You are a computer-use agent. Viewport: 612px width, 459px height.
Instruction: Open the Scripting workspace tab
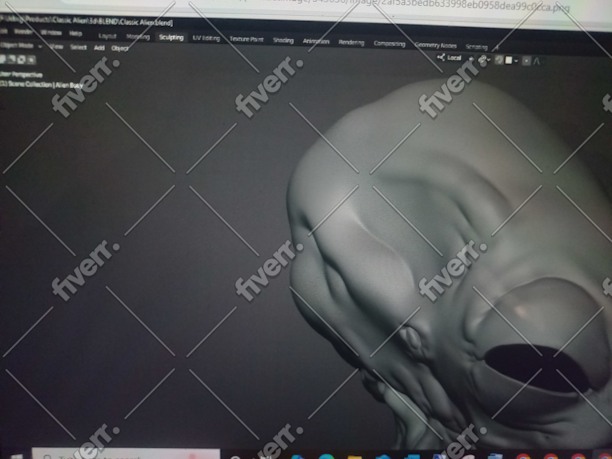click(476, 47)
